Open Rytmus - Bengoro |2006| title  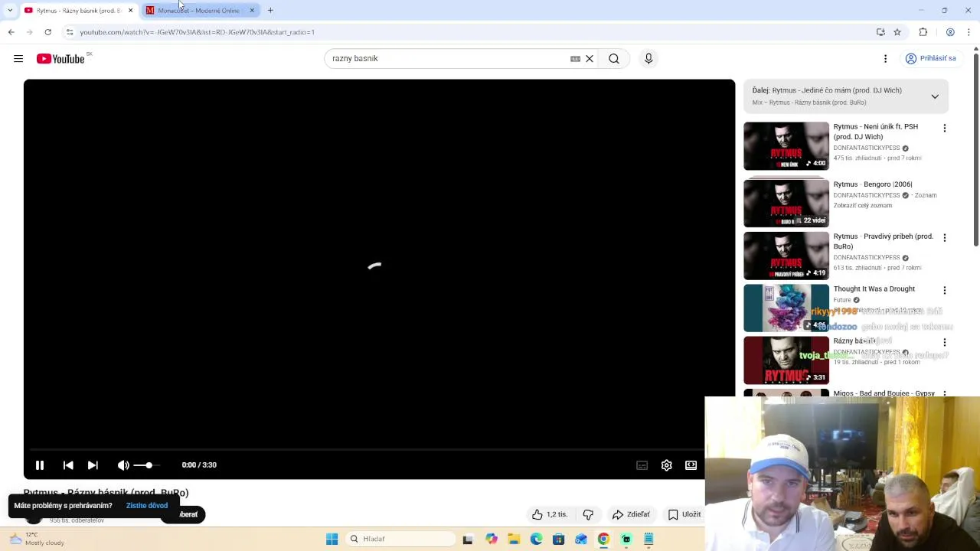point(873,184)
